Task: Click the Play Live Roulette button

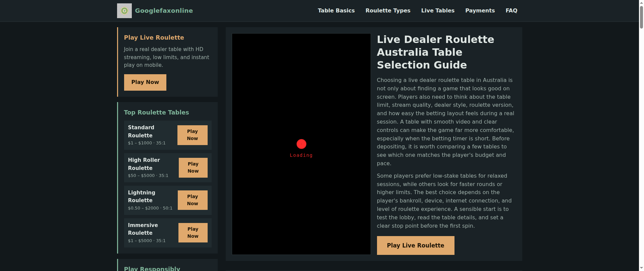Action: click(416, 245)
